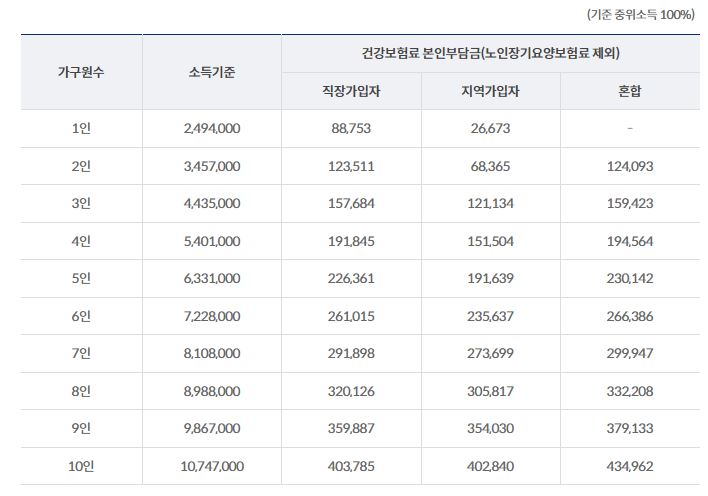
Task: Select the 7인 row label
Action: [x=81, y=353]
